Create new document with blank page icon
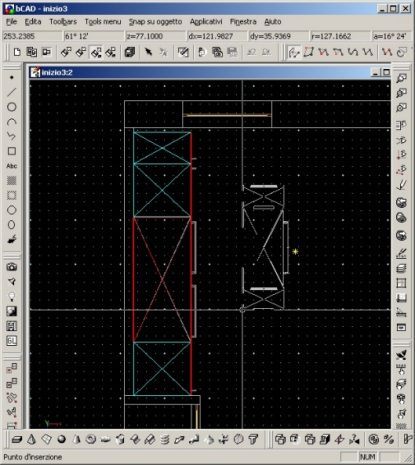 point(17,52)
